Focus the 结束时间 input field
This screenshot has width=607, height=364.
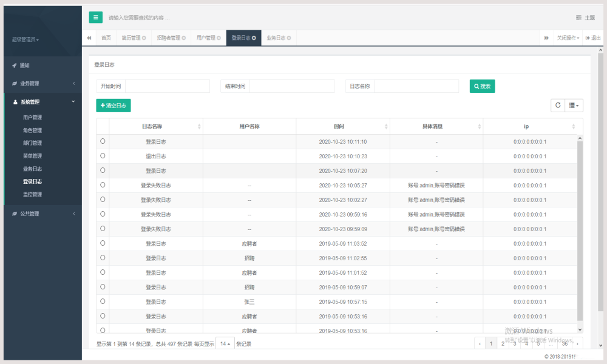tap(293, 86)
